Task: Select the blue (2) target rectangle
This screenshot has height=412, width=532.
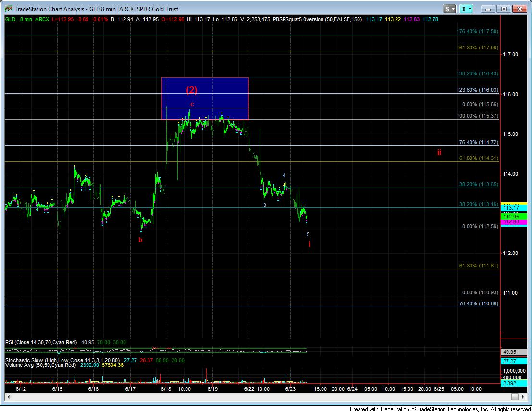Action: coord(205,98)
